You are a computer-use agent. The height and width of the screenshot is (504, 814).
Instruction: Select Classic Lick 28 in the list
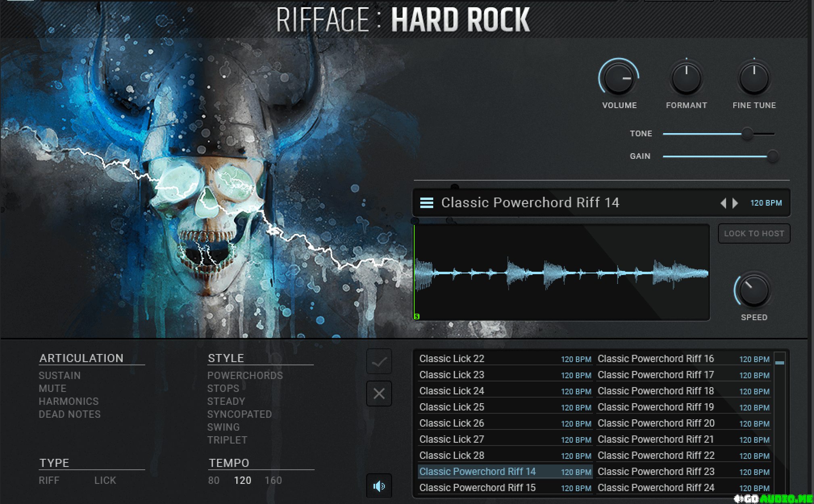(x=505, y=455)
